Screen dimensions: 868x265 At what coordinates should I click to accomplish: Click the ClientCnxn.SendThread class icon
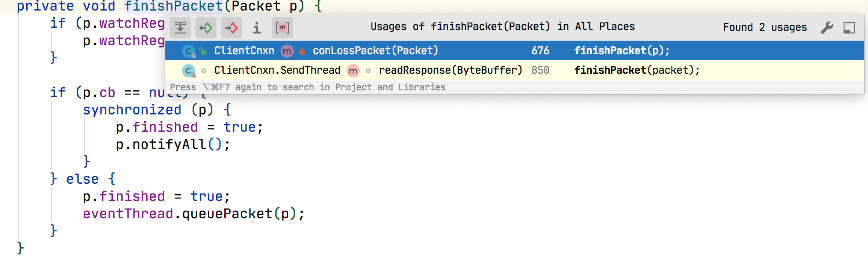(188, 70)
